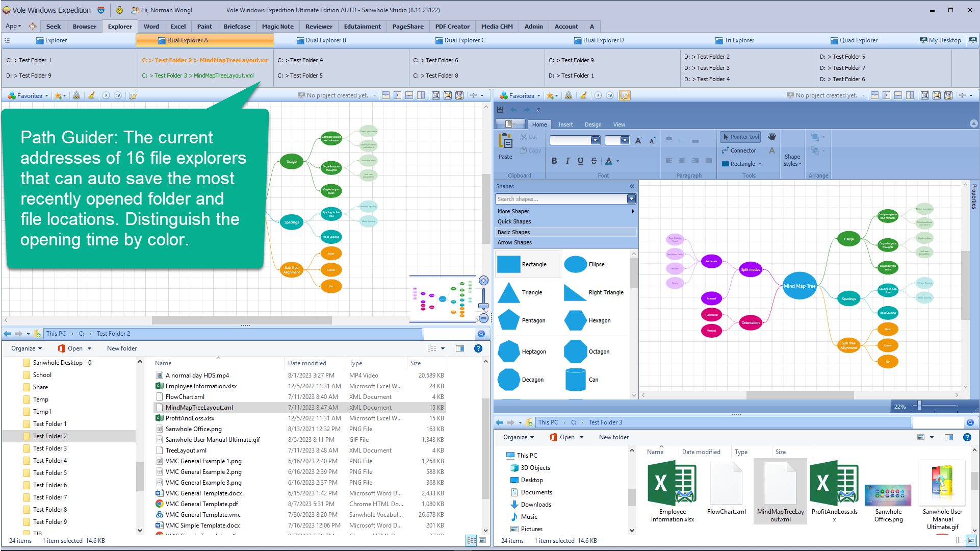Viewport: 980px width, 551px height.
Task: Open the Basic Shapes category
Action: [565, 232]
